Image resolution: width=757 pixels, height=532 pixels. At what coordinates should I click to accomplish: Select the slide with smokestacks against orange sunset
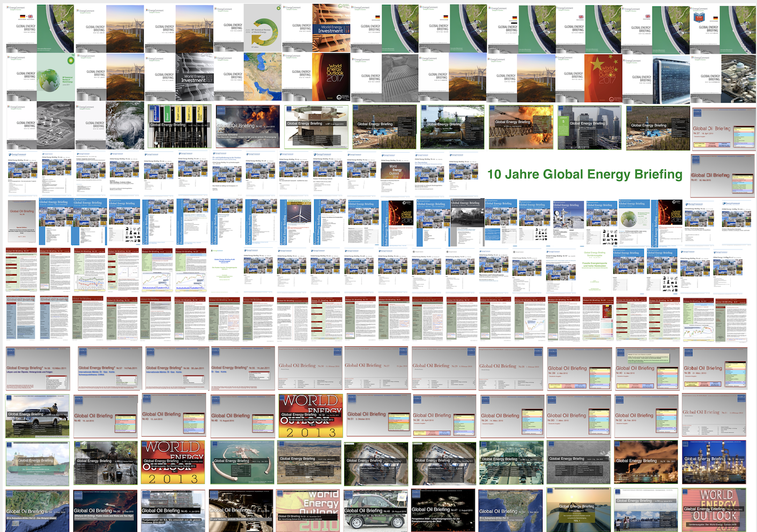647,463
